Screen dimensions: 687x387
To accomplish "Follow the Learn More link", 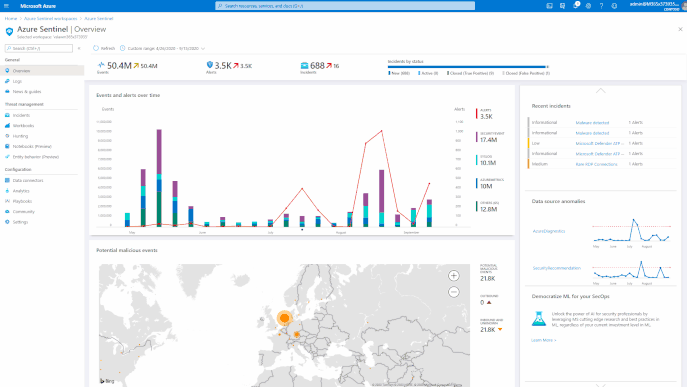I will click(x=544, y=340).
